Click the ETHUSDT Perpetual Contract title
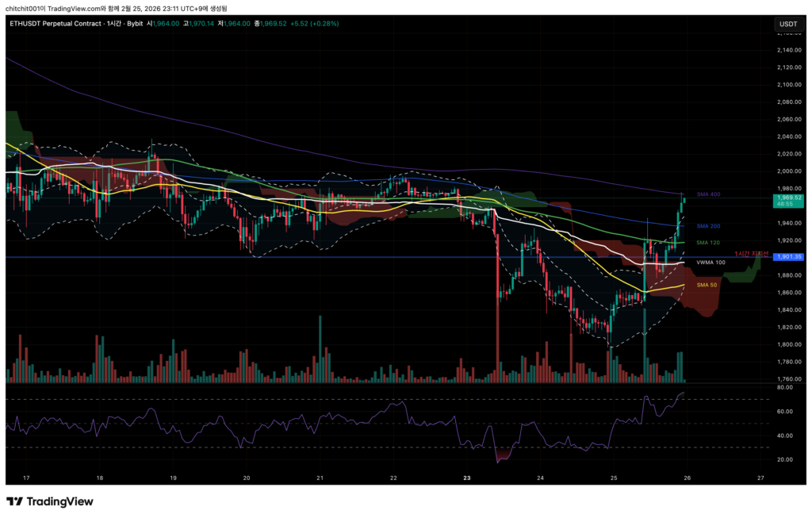This screenshot has height=518, width=812. (x=62, y=24)
